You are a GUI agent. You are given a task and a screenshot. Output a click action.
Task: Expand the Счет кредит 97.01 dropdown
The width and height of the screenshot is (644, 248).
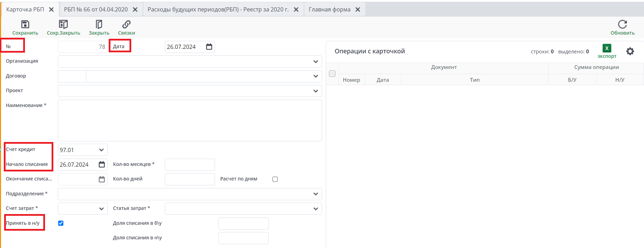[x=101, y=150]
